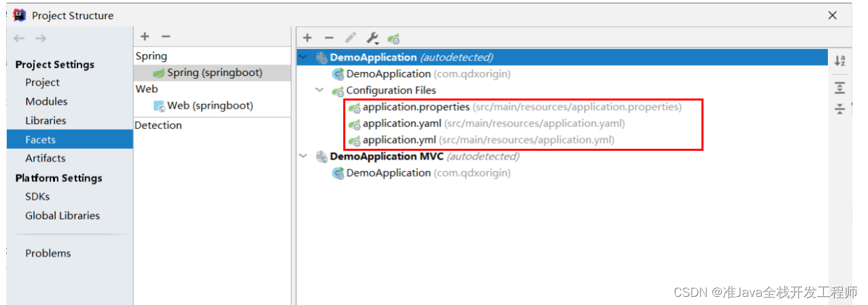Screen dimensions: 868x305
Task: Sort alphabetically using the a-z icon
Action: pyautogui.click(x=839, y=60)
